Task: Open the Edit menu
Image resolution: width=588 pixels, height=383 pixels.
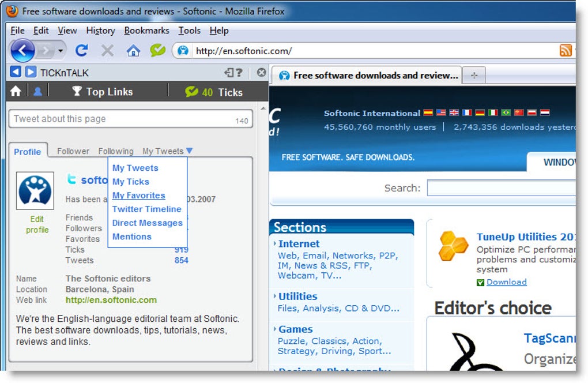Action: point(41,31)
